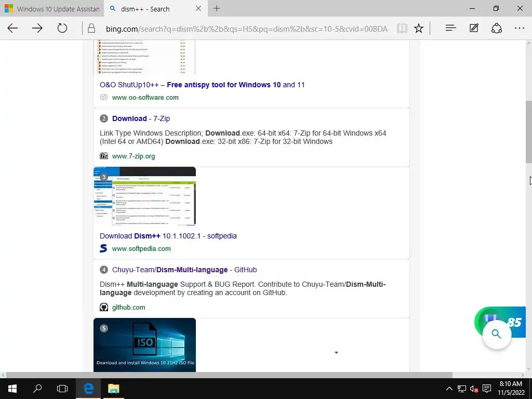Viewport: 532px width, 399px height.
Task: Click floating search magnifier button
Action: 496,334
